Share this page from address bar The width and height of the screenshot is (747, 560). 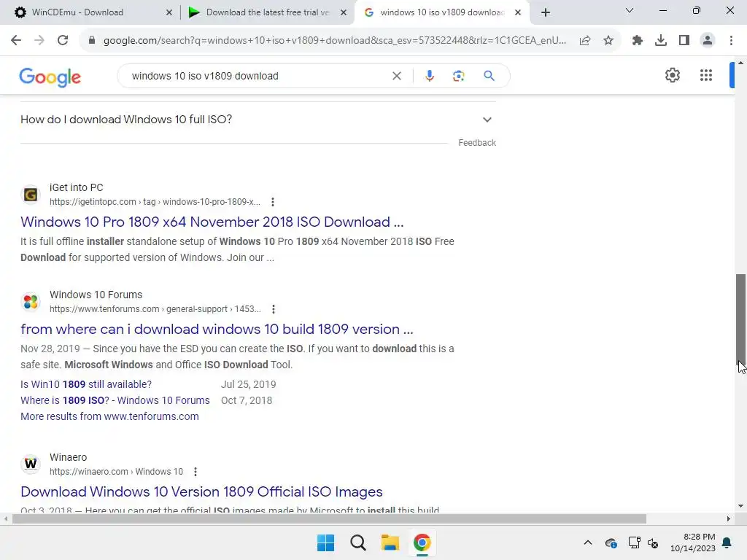pos(585,41)
